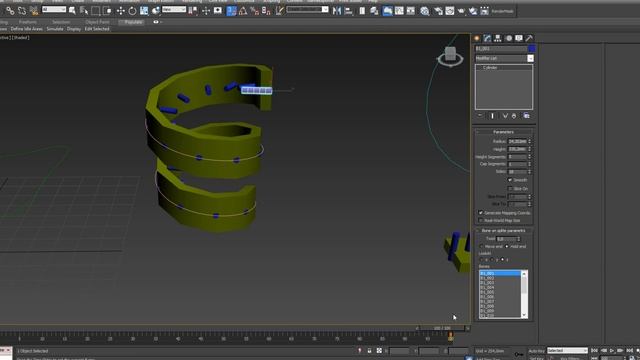Select the Rectangular Selection Region tool
The width and height of the screenshot is (640, 360).
click(x=96, y=11)
